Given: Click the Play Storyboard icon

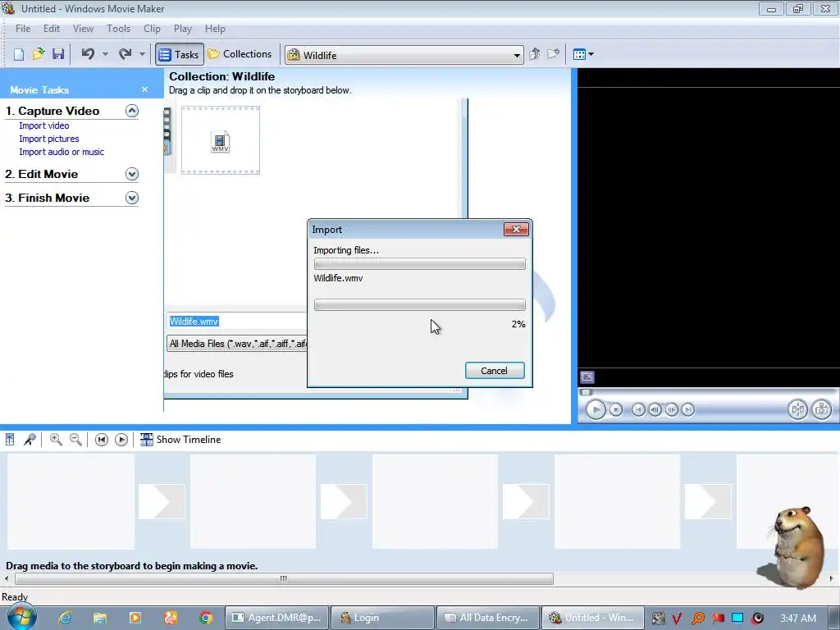Looking at the screenshot, I should coord(121,440).
